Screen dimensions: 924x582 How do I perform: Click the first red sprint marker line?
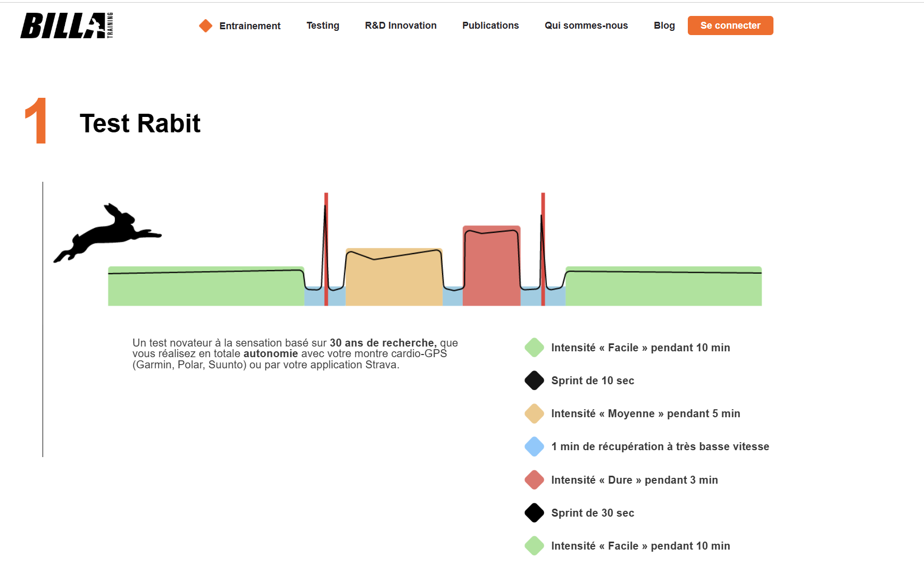tap(326, 239)
